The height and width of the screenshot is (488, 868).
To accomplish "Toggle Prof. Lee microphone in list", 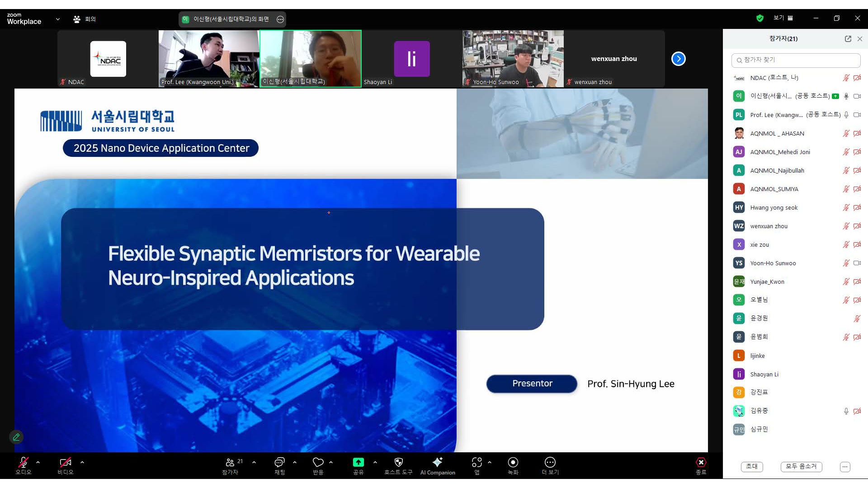I will [846, 115].
